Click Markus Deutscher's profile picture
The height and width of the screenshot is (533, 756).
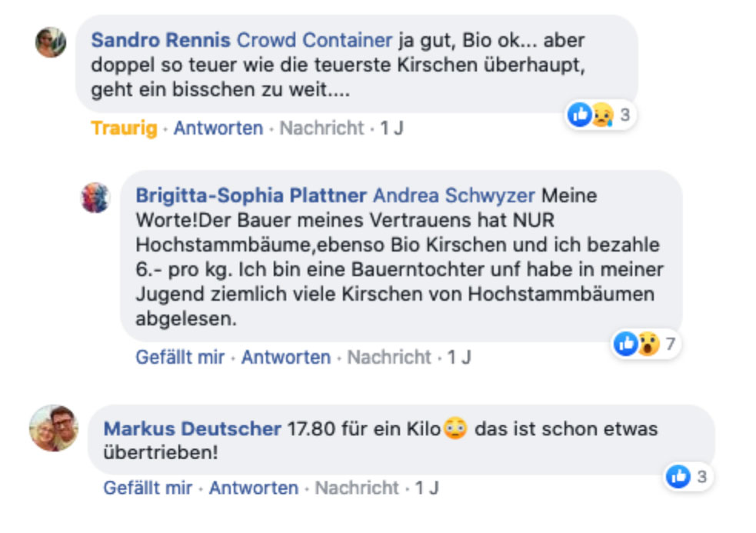pyautogui.click(x=53, y=428)
